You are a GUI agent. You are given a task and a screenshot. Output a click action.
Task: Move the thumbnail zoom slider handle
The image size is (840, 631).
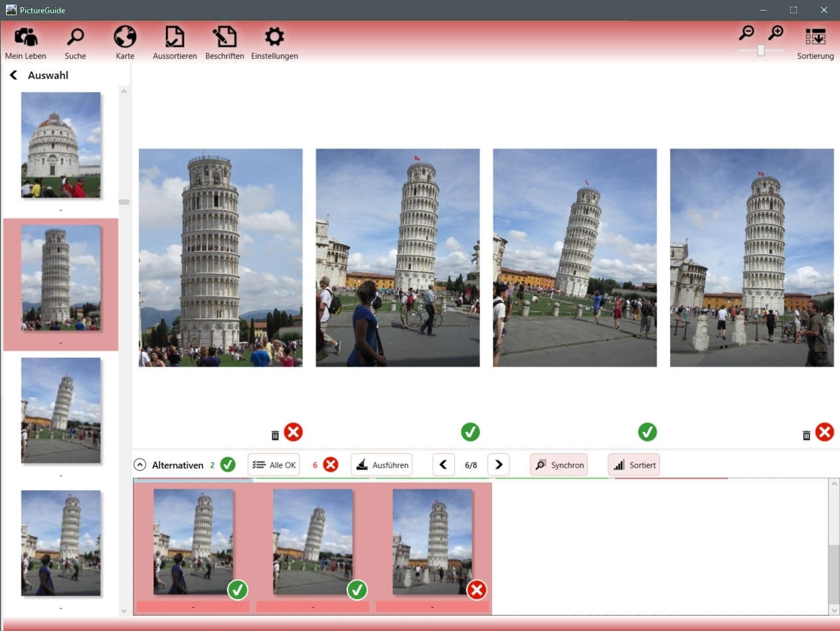coord(761,50)
